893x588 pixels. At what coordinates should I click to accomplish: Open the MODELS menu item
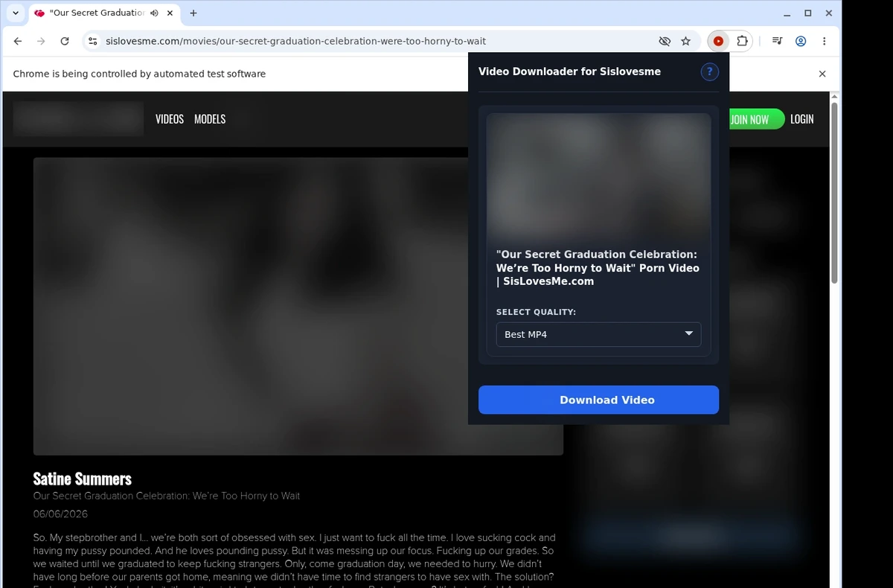pos(210,119)
